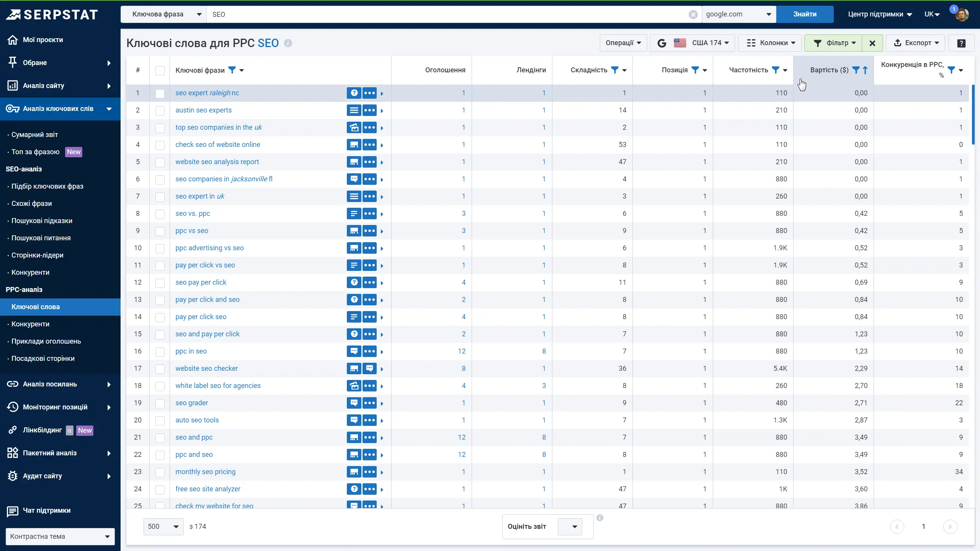Check the box for auto seo tools
Screen dimensions: 980x551
160,421
